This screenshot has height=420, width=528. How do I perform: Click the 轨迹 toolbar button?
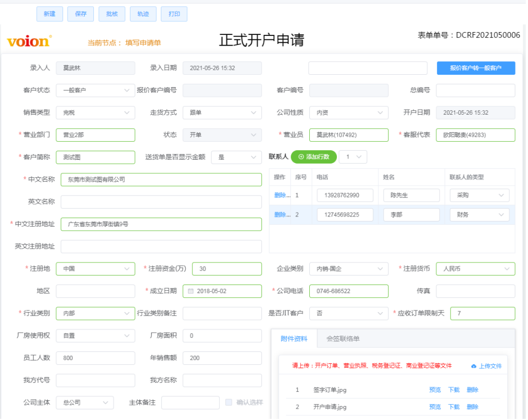[143, 14]
